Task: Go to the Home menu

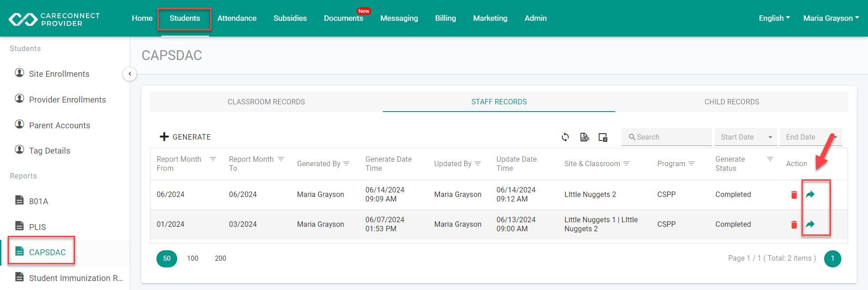Action: pyautogui.click(x=142, y=18)
